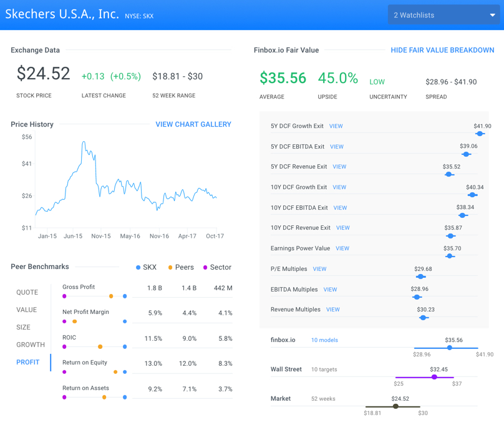This screenshot has width=504, height=422.
Task: Click the Peers legend dot
Action: coord(170,267)
